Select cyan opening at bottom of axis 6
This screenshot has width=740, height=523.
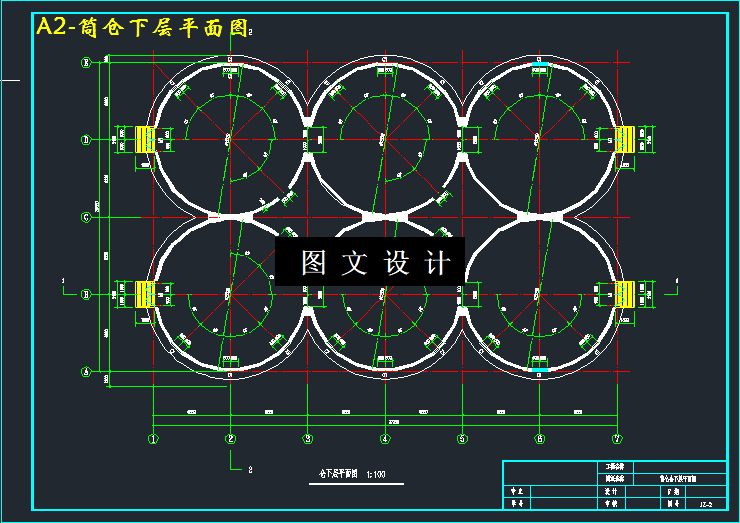click(x=540, y=370)
